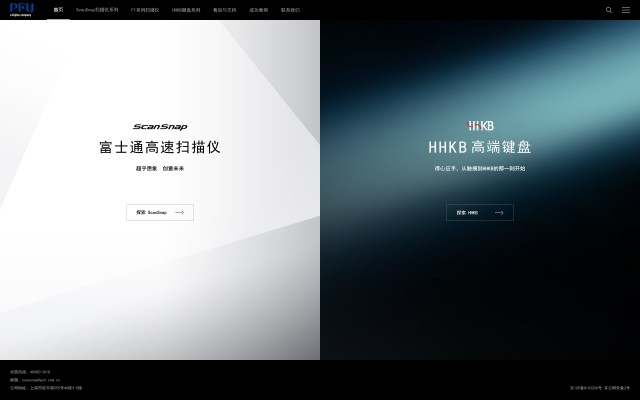Open the fifth navigation item after HHKB键盘系列
This screenshot has height=400, width=640.
point(224,10)
